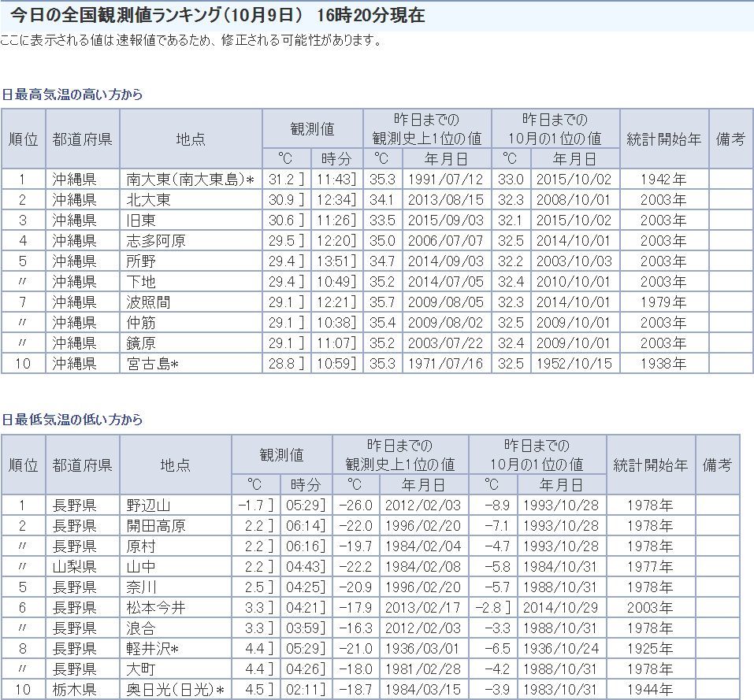Screen dimensions: 754x700
Task: Select the 大町 station name
Action: [141, 669]
